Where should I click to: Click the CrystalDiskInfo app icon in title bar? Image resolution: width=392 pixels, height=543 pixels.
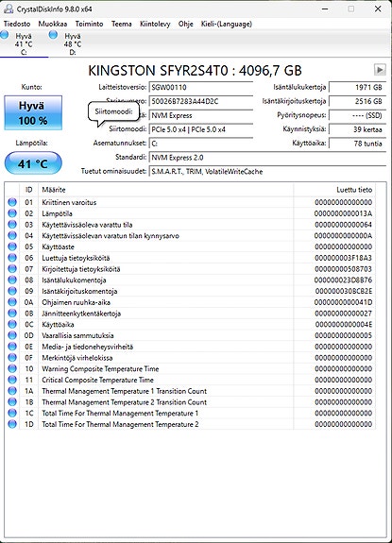click(9, 8)
